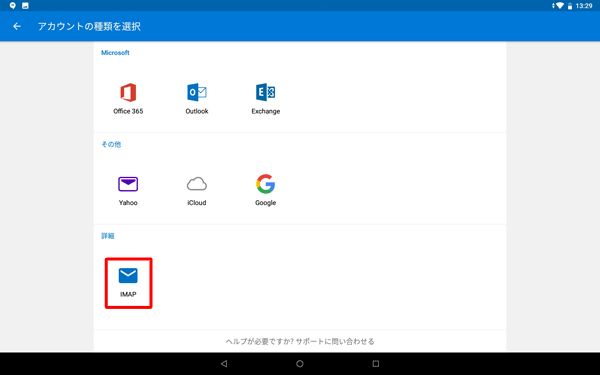Tap the Android back navigation button
The width and height of the screenshot is (600, 375).
[224, 364]
